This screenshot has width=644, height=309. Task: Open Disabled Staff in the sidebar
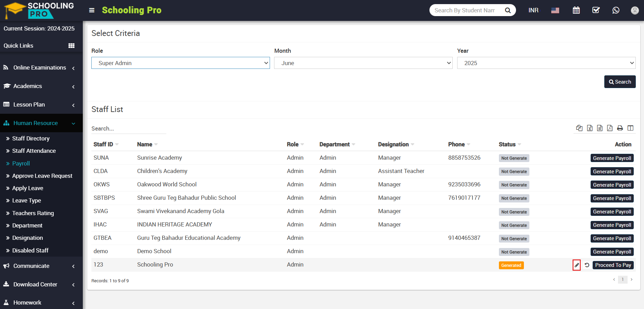[x=30, y=250]
